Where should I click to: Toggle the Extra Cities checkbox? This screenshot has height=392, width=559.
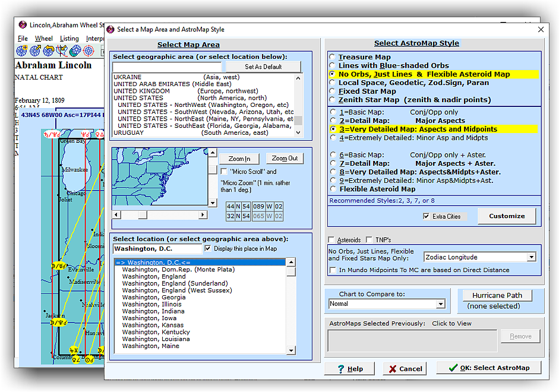[426, 216]
